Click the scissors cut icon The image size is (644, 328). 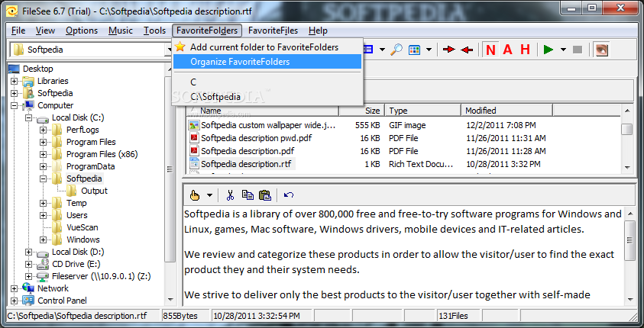point(230,195)
